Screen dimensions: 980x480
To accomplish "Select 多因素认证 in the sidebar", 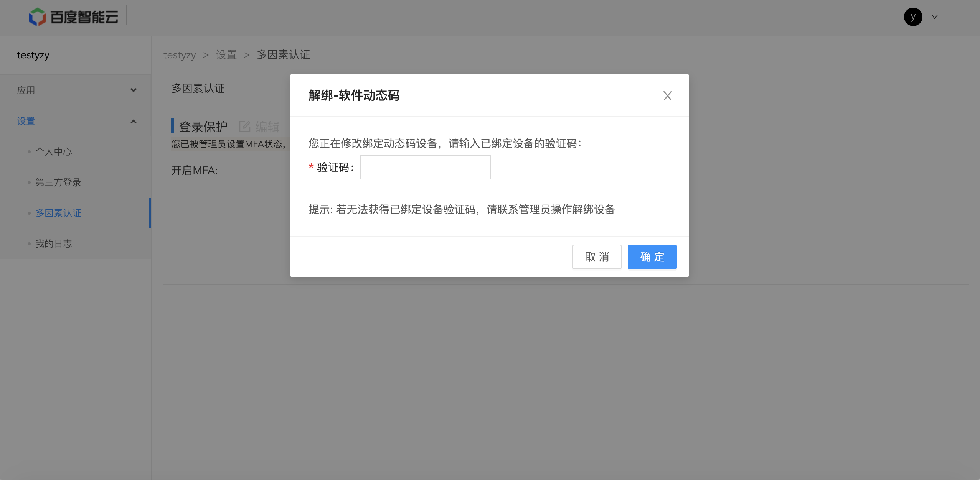I will (x=58, y=213).
